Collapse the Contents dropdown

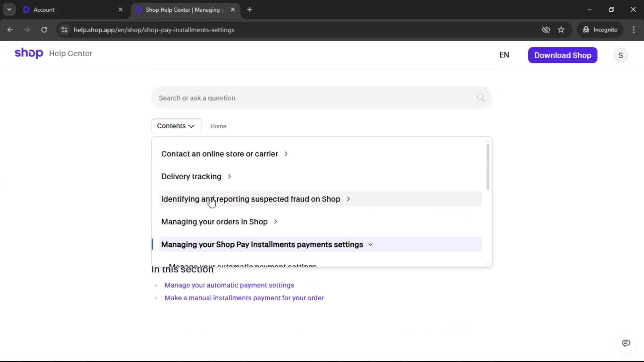(176, 126)
